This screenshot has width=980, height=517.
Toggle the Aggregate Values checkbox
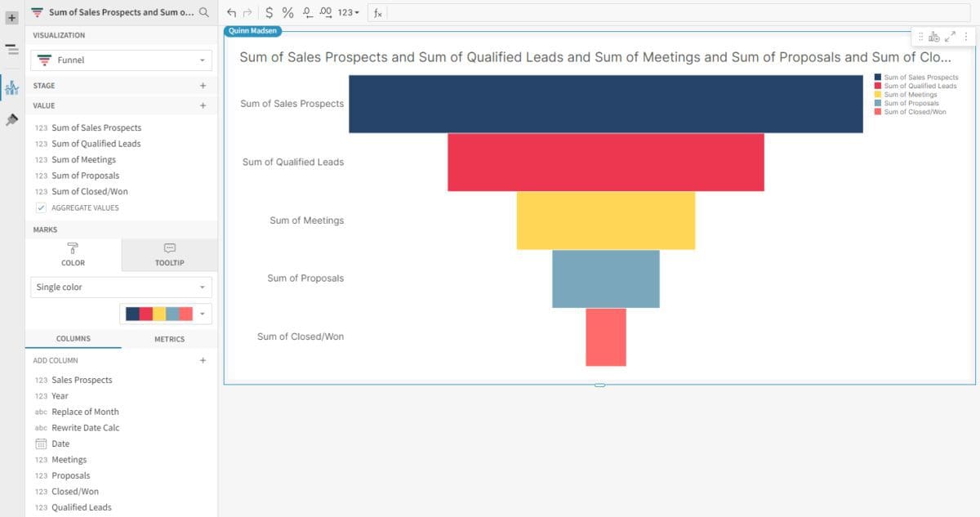[41, 207]
